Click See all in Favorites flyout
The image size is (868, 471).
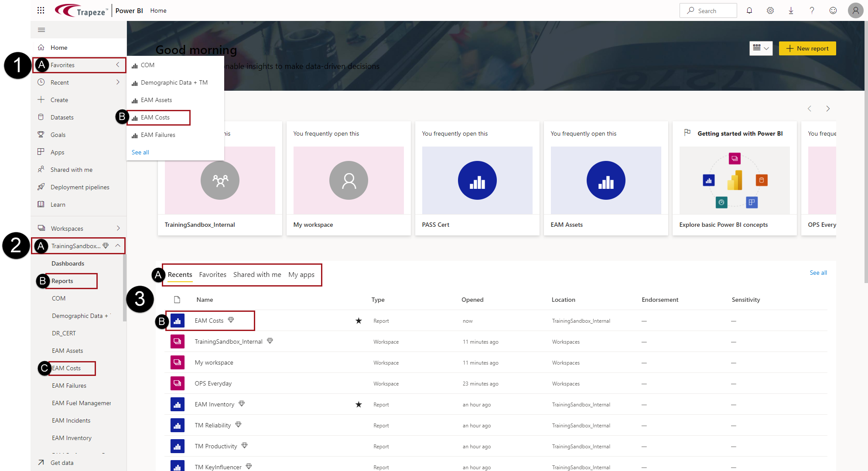pyautogui.click(x=140, y=152)
